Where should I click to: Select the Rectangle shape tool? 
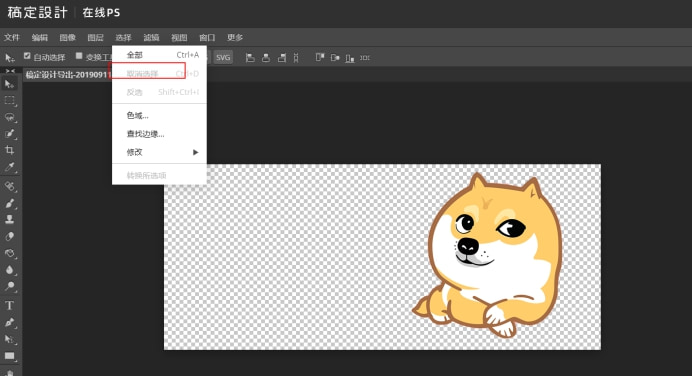[9, 356]
